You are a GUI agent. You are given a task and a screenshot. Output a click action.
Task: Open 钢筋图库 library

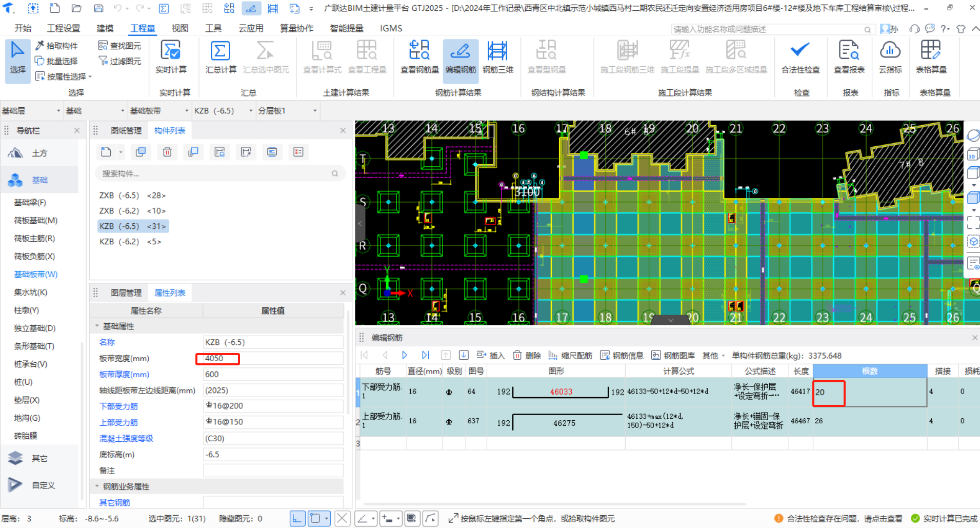(x=673, y=355)
